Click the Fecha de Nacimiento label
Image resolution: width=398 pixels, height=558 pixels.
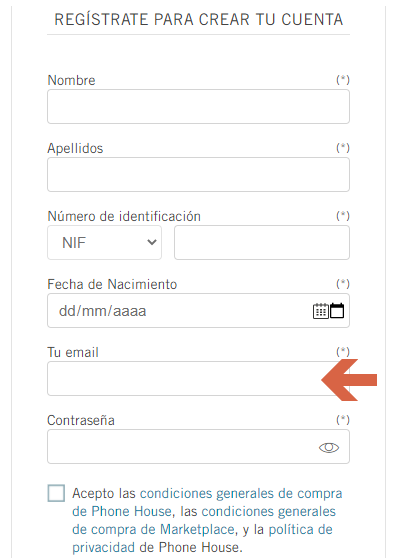[x=112, y=284]
